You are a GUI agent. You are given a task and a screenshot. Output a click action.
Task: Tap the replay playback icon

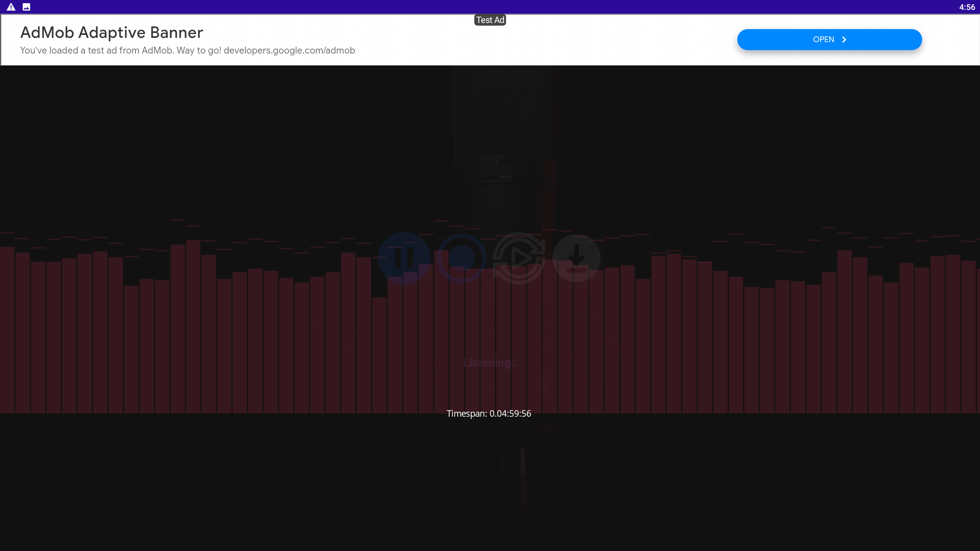519,258
